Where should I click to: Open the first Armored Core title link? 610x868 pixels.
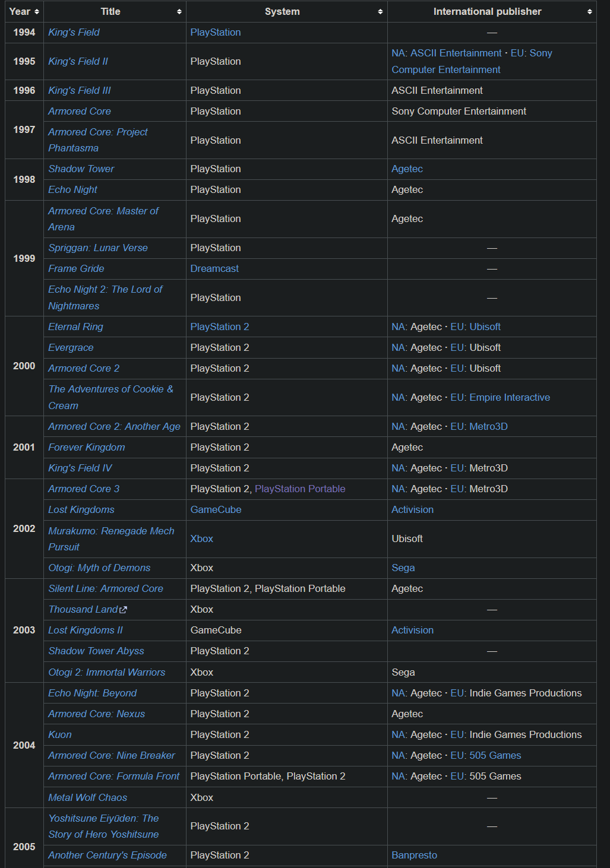pos(80,111)
